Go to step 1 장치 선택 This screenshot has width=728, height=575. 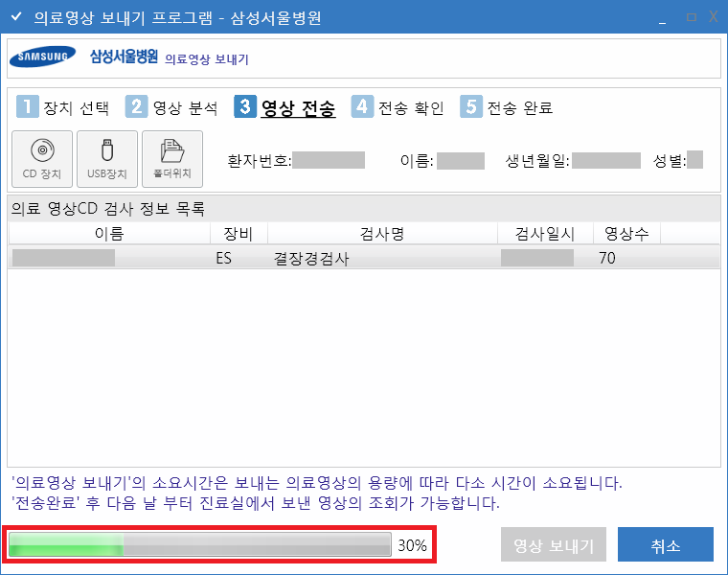(62, 106)
